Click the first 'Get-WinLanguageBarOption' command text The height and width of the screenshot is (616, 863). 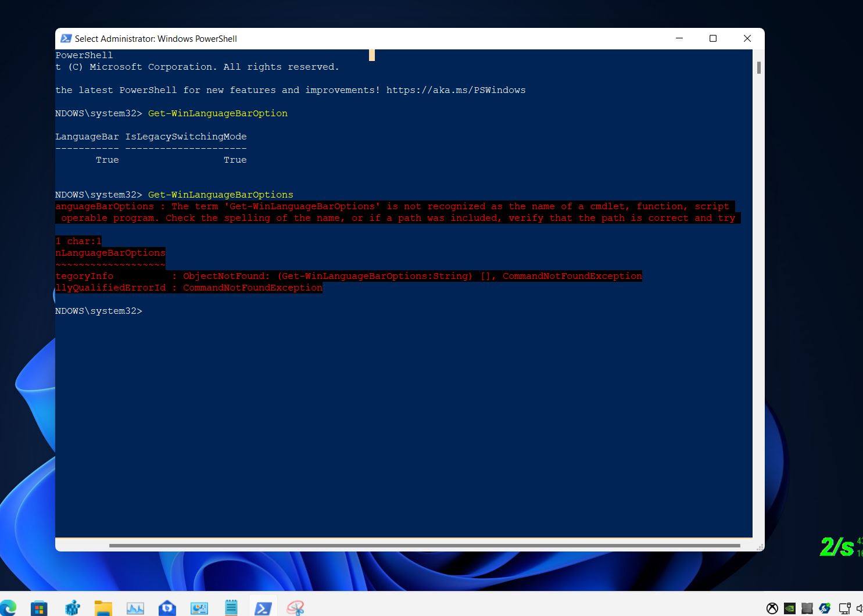pos(218,113)
